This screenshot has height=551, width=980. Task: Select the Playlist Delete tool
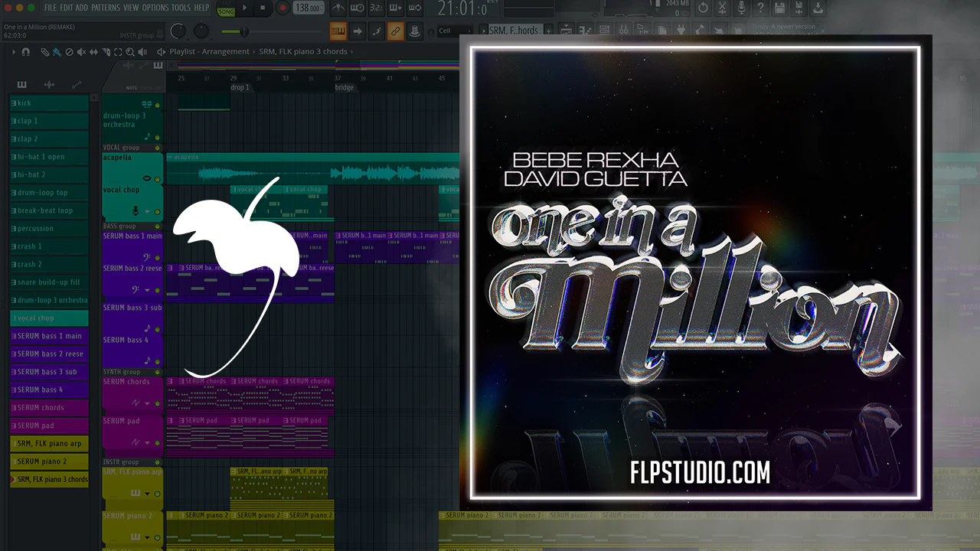click(x=69, y=52)
